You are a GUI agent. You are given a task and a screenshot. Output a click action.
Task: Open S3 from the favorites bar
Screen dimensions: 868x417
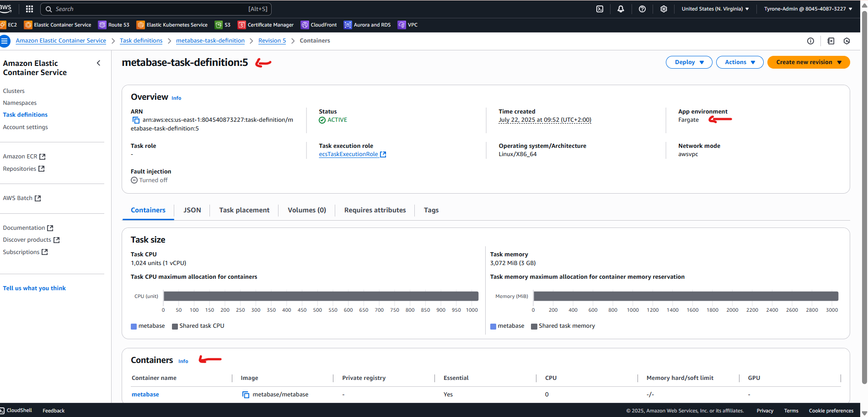(223, 25)
